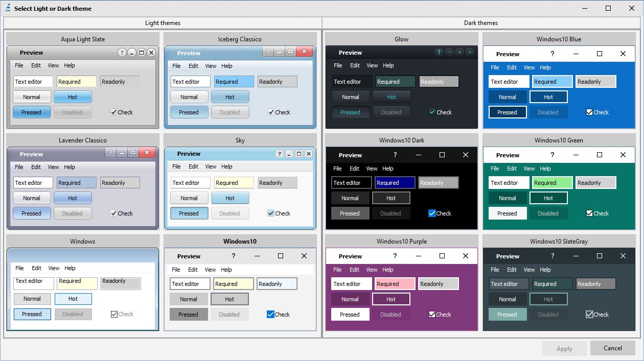
Task: Toggle the Check checkbox in Windows10 Dark preview
Action: pos(432,213)
